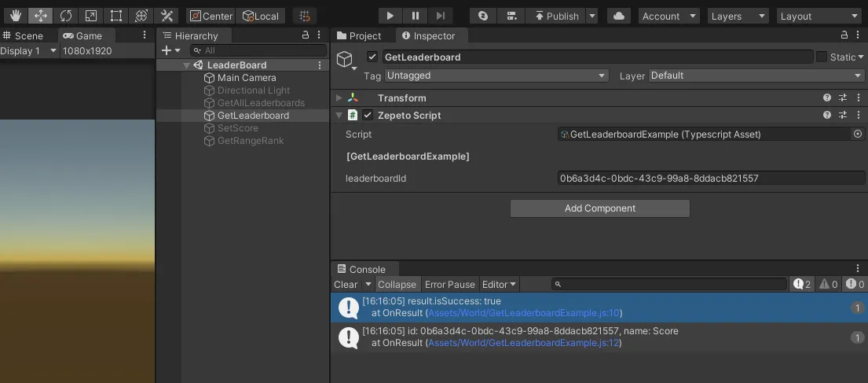Select the Rotate tool
This screenshot has height=383, width=868.
[66, 16]
